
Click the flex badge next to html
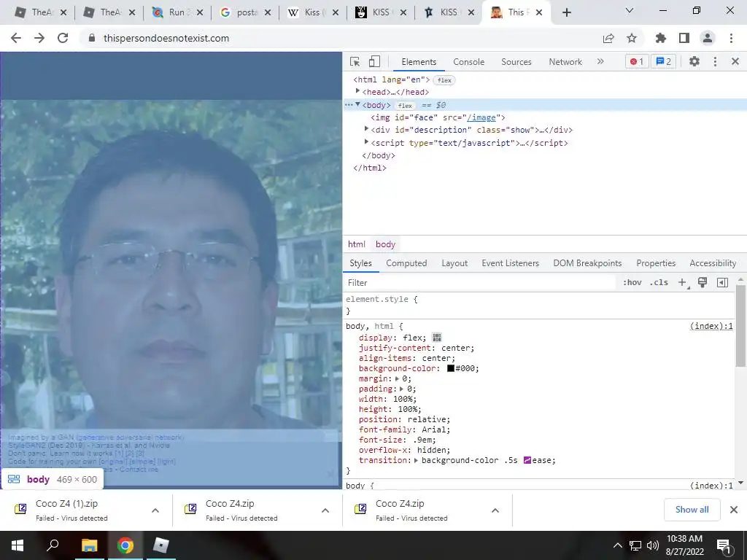coord(444,80)
